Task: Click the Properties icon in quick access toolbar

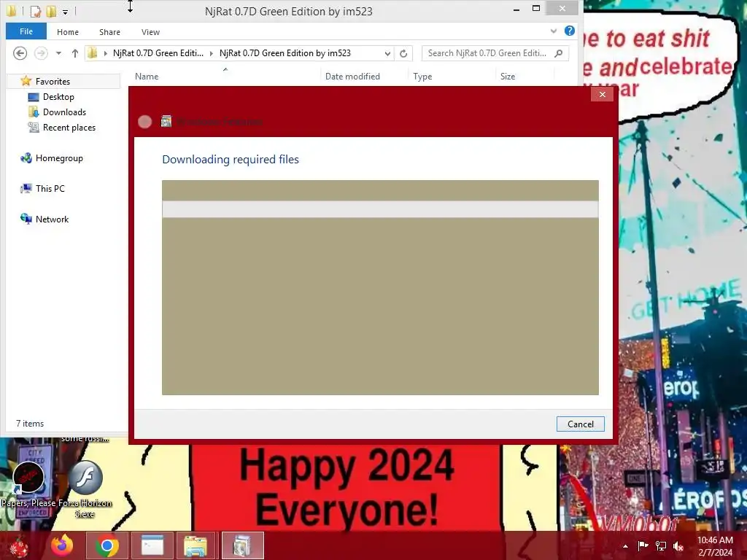Action: pyautogui.click(x=35, y=11)
